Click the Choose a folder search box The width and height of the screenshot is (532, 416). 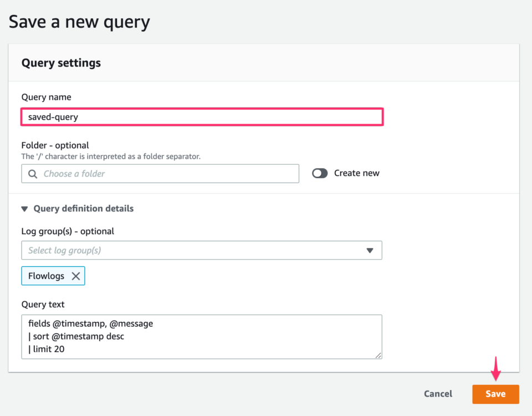tap(166, 174)
